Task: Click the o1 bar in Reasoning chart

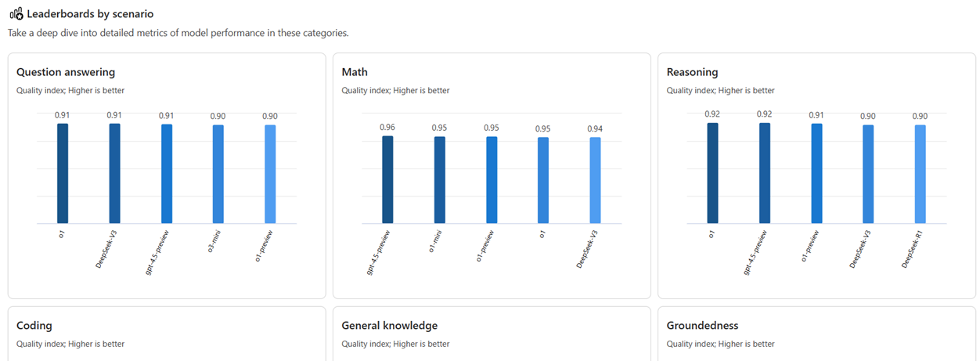Action: coord(712,173)
